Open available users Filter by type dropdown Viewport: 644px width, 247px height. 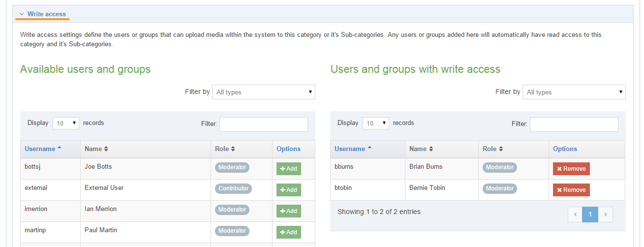point(263,92)
